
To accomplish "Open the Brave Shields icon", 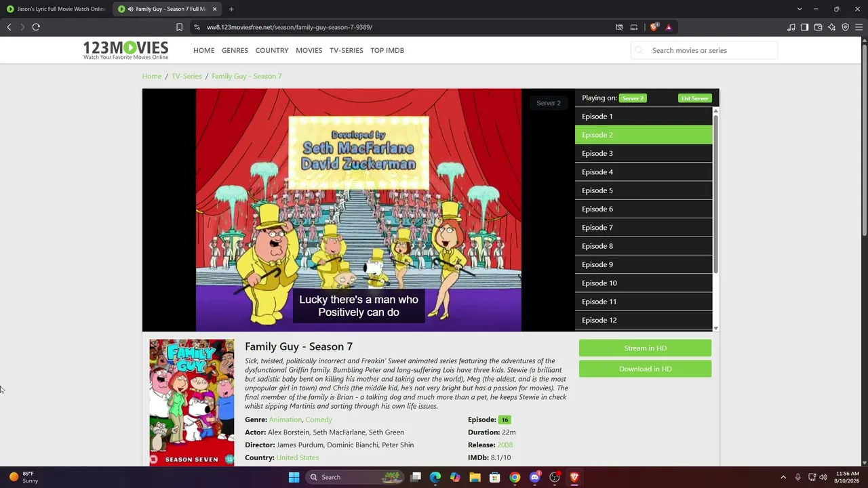I will 654,27.
